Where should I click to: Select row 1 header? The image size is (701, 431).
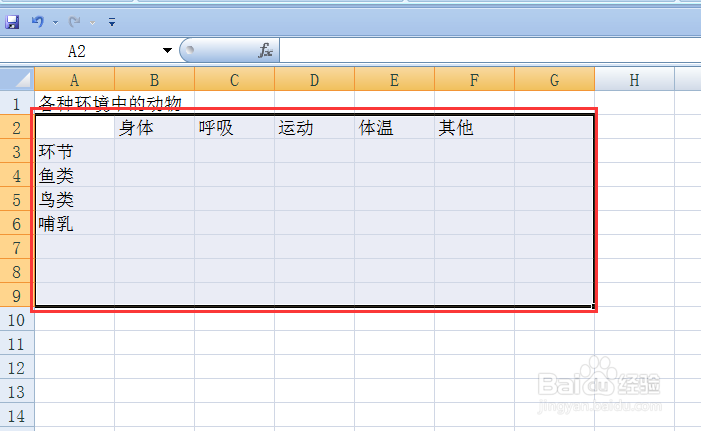pos(17,104)
